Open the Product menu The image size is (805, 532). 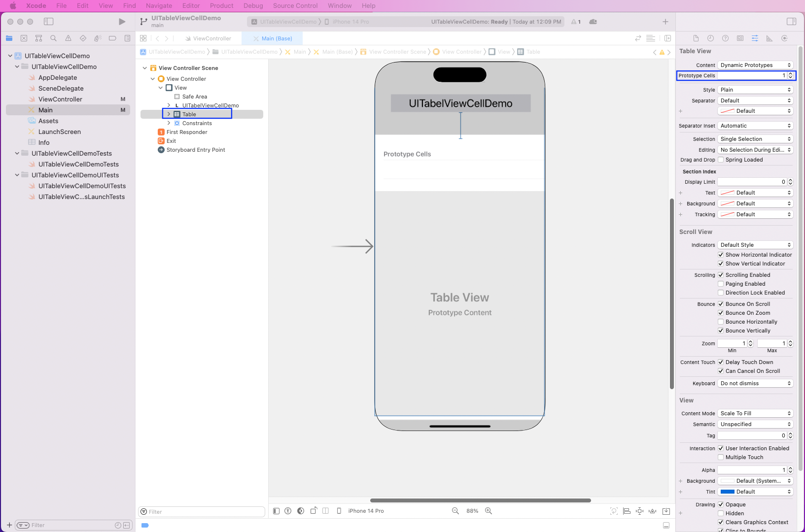(x=221, y=6)
